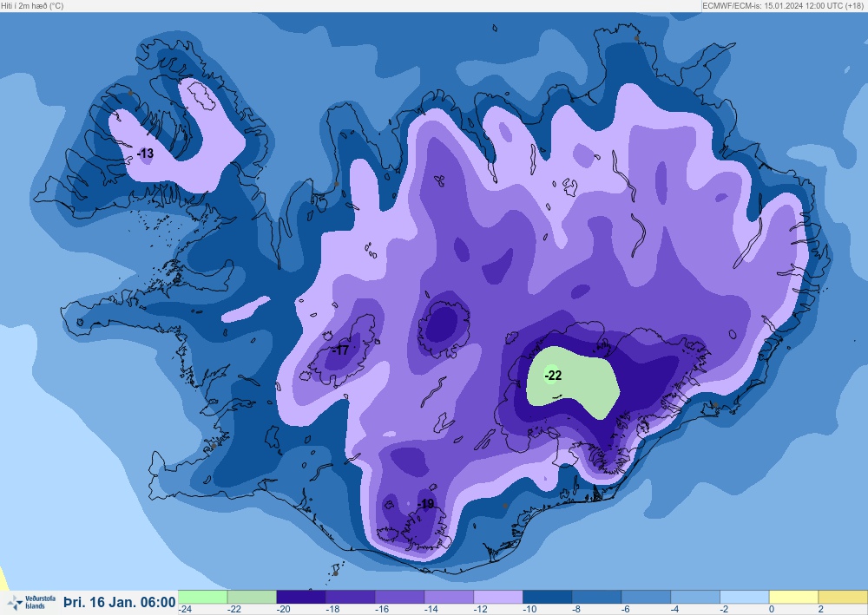This screenshot has height=615, width=868.
Task: Click the Veðurstofa Íslands logo
Action: [31, 602]
